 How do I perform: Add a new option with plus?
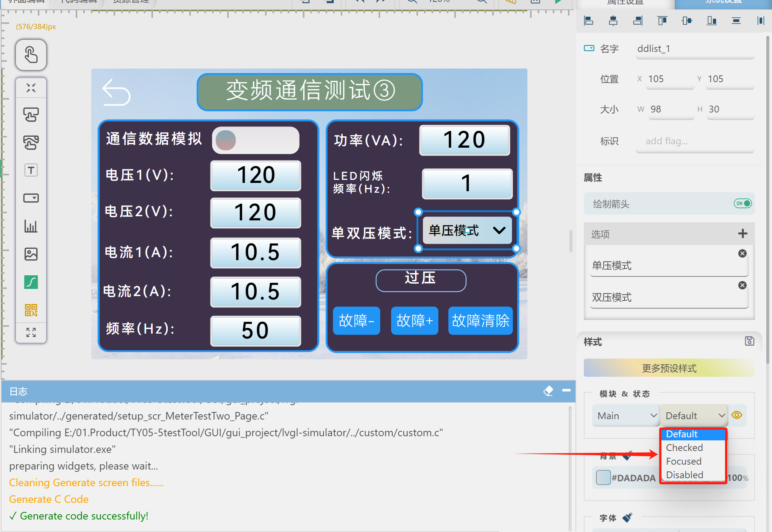742,234
